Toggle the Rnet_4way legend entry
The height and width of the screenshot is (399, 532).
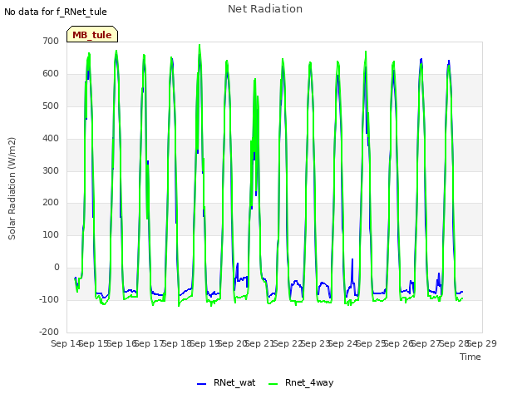pyautogui.click(x=301, y=382)
